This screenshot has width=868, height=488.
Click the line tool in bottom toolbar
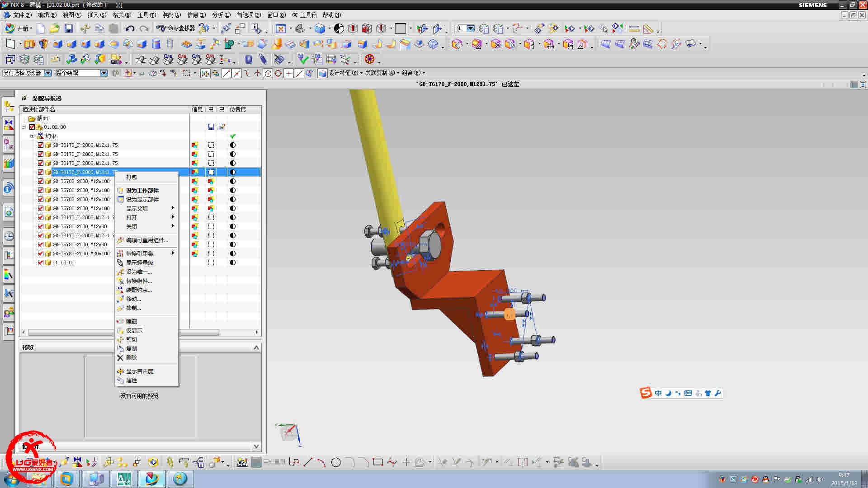coord(308,462)
